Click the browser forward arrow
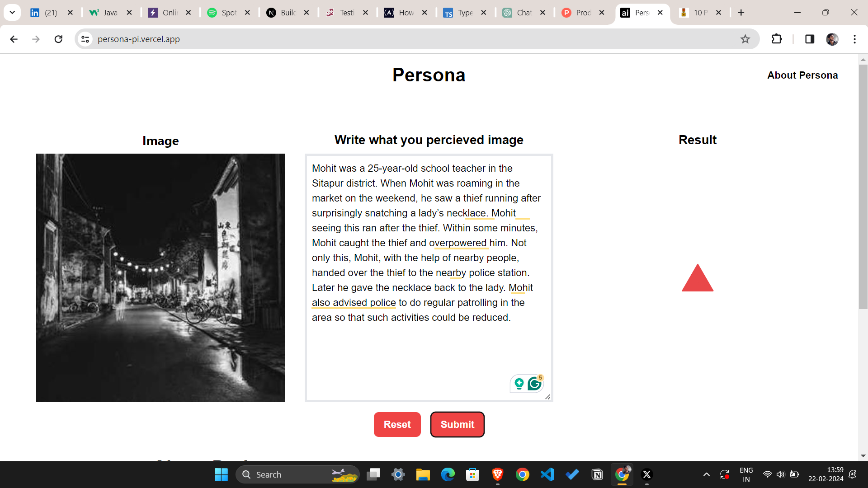Viewport: 868px width, 488px height. 36,39
